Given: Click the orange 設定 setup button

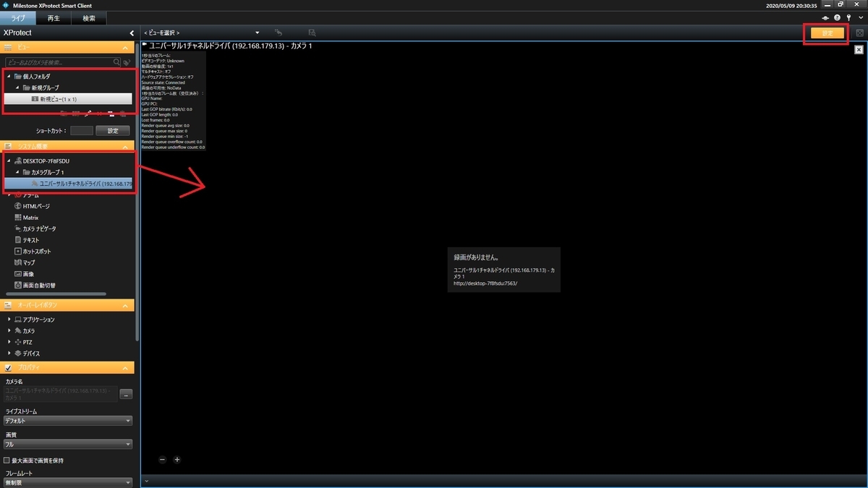Looking at the screenshot, I should [827, 33].
